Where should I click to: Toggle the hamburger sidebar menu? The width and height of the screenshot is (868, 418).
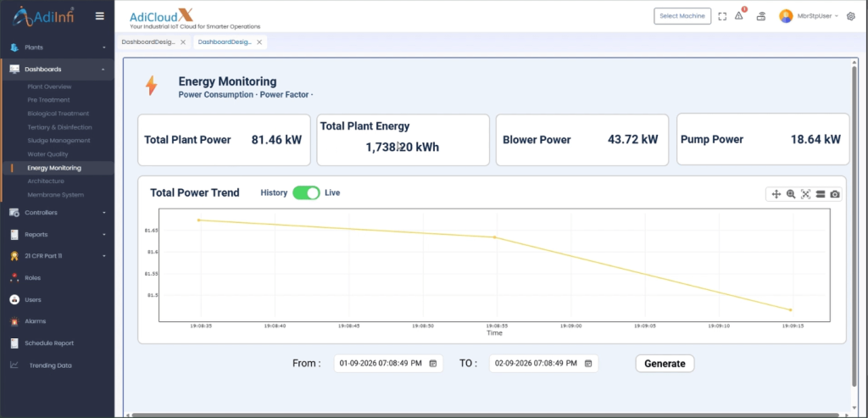100,16
